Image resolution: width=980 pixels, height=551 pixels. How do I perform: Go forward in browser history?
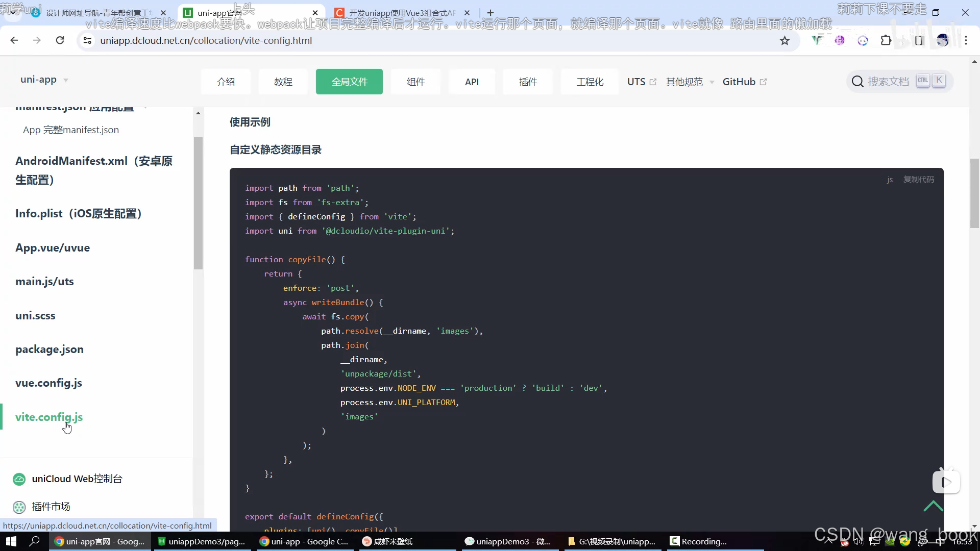[37, 40]
